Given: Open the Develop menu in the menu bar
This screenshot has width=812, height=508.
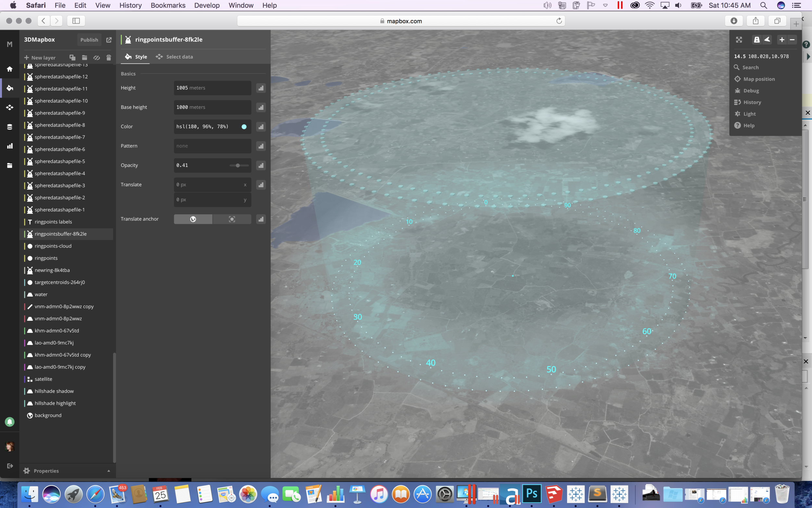Looking at the screenshot, I should [x=207, y=6].
